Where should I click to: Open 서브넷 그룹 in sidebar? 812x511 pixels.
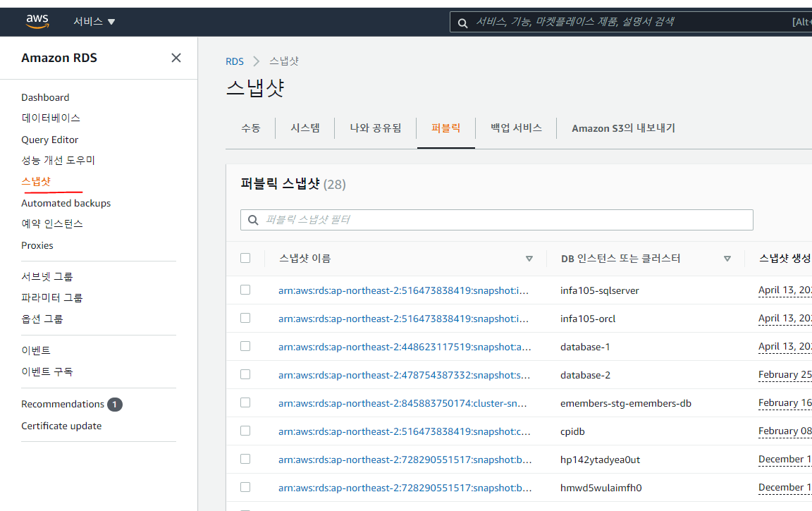point(47,276)
